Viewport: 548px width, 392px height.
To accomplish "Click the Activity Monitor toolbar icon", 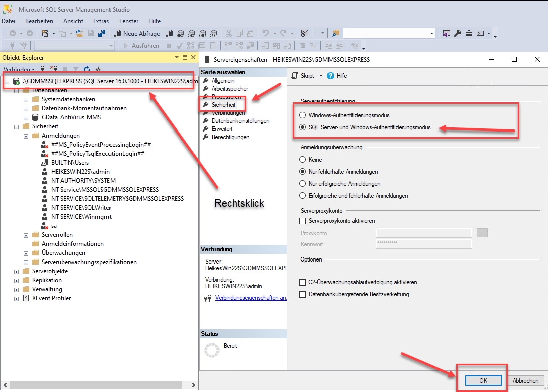I will click(305, 33).
